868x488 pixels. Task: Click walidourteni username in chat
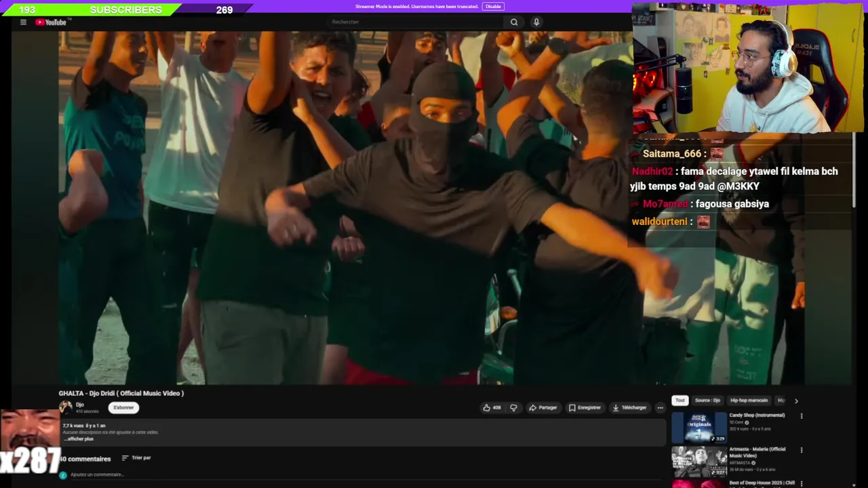click(659, 222)
